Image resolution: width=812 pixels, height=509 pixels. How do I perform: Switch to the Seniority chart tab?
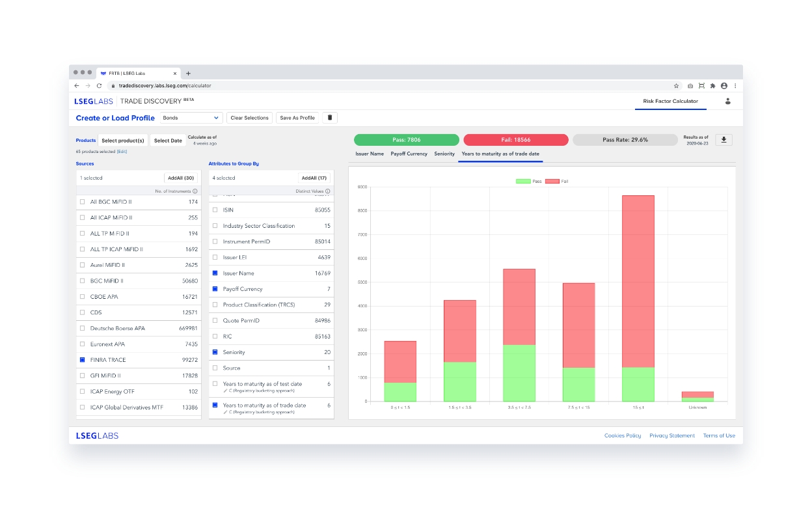coord(444,154)
